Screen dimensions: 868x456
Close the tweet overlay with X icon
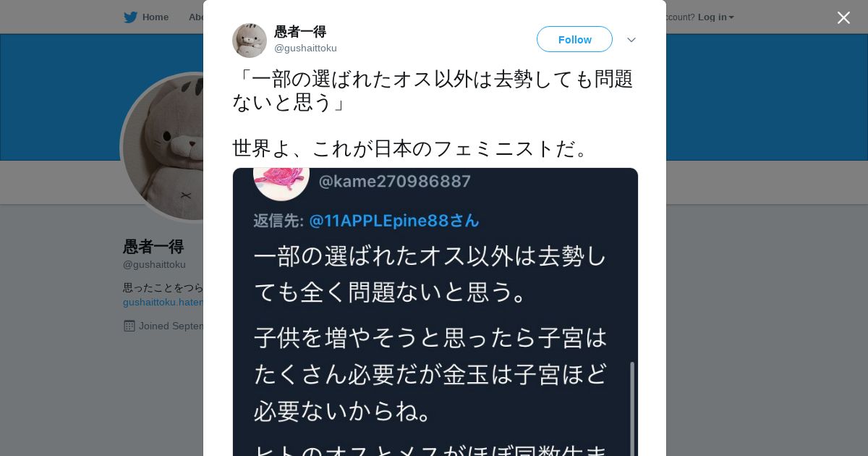(843, 17)
